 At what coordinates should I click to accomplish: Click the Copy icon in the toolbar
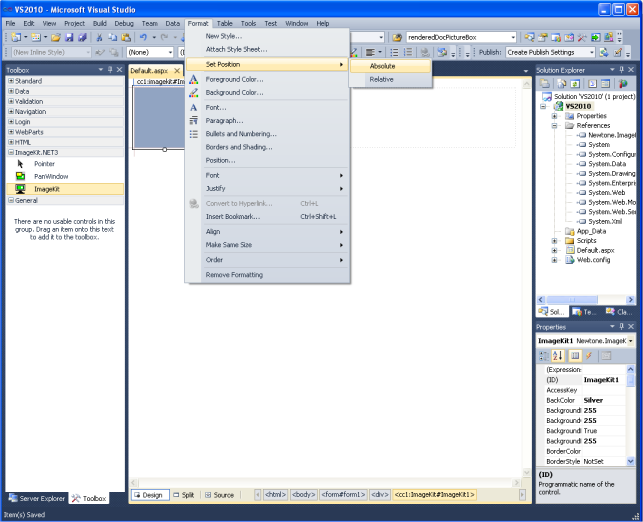pos(112,37)
